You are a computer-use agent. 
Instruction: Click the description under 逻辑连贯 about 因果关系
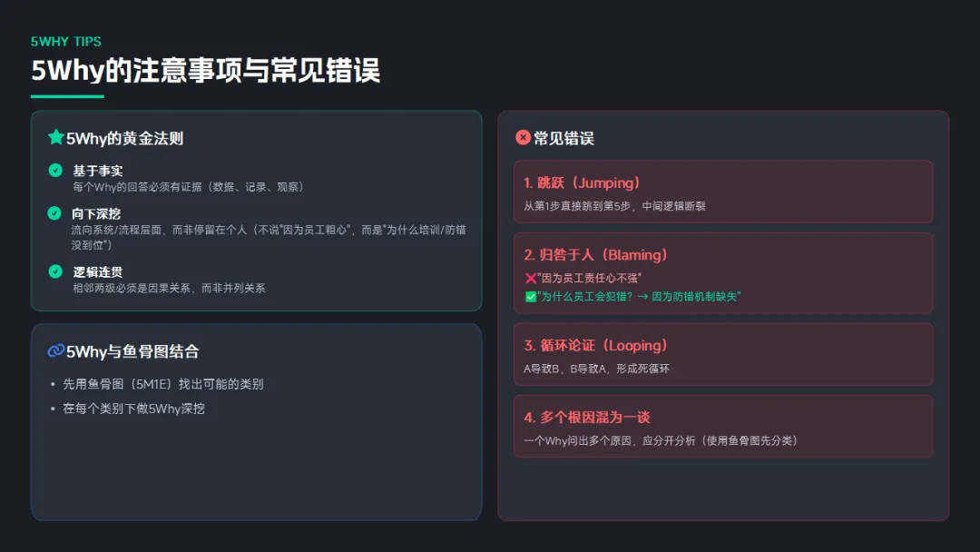pos(169,288)
